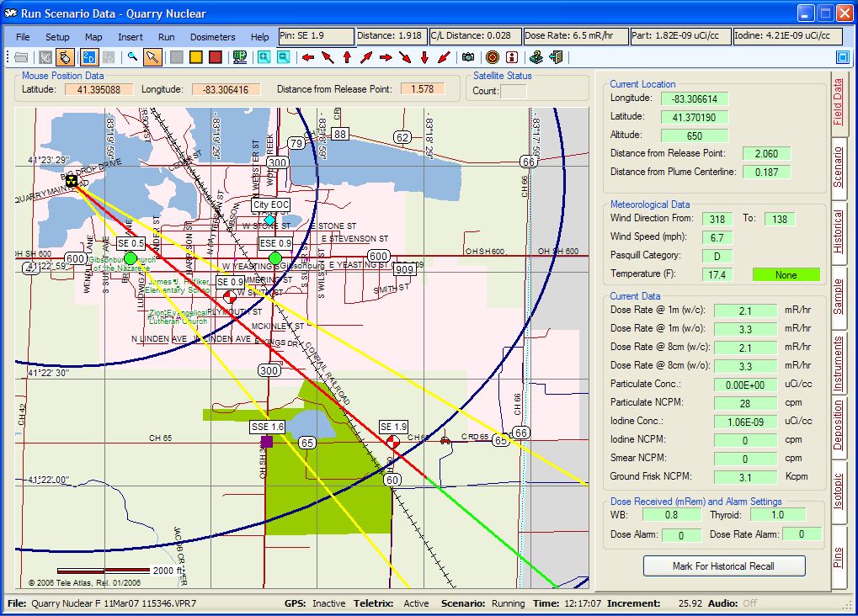Click the help question mark icon

point(536,57)
